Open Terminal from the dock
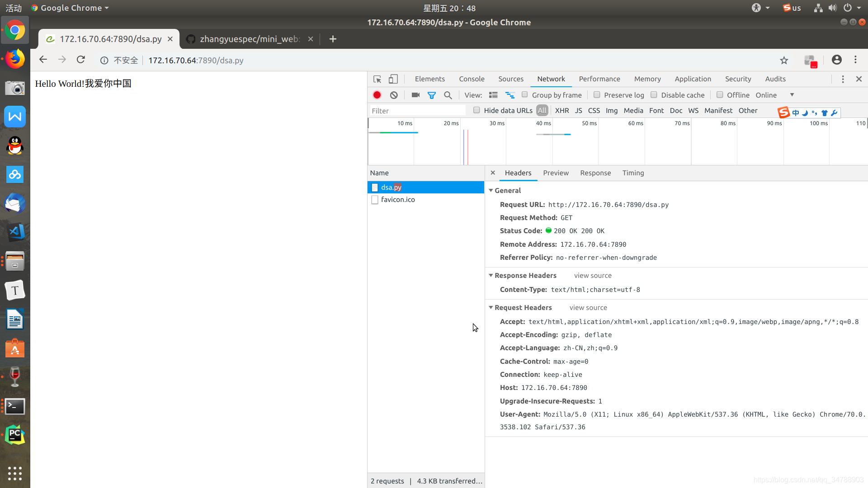Image resolution: width=868 pixels, height=488 pixels. (x=15, y=406)
